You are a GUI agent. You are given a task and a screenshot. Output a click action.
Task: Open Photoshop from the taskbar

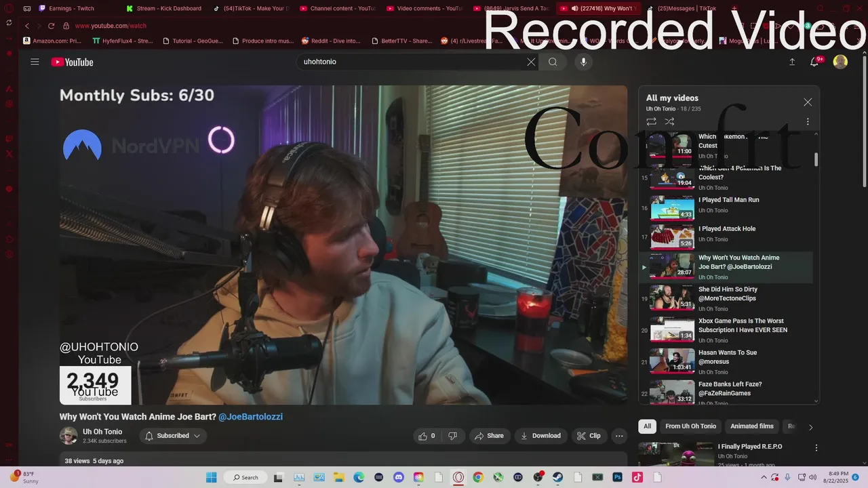[x=617, y=477]
